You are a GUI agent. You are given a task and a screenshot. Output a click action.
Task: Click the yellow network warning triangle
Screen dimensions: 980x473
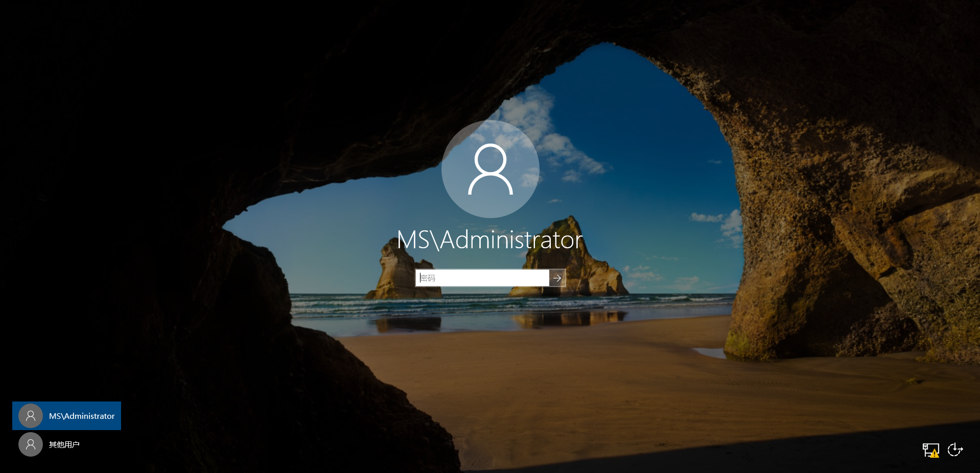click(x=935, y=454)
